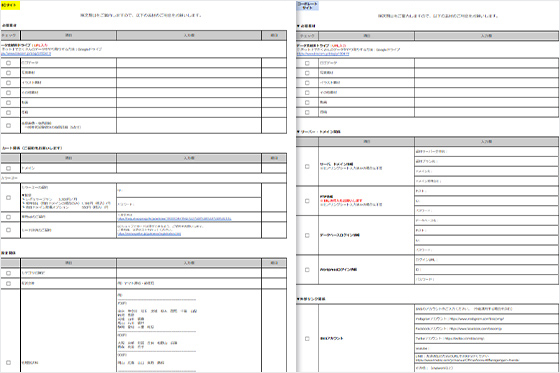The height and width of the screenshot is (373, 560).
Task: Tick the データベースログイン情報 checkbox
Action: pyautogui.click(x=307, y=235)
